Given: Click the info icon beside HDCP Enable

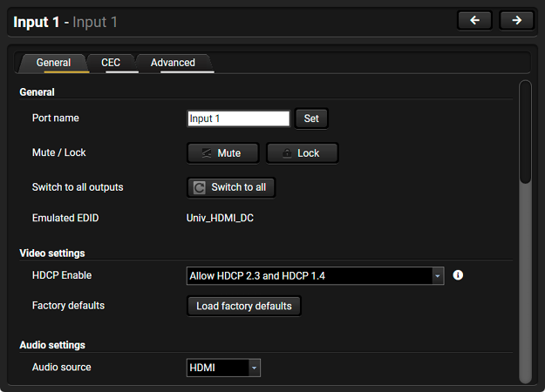Looking at the screenshot, I should 459,275.
